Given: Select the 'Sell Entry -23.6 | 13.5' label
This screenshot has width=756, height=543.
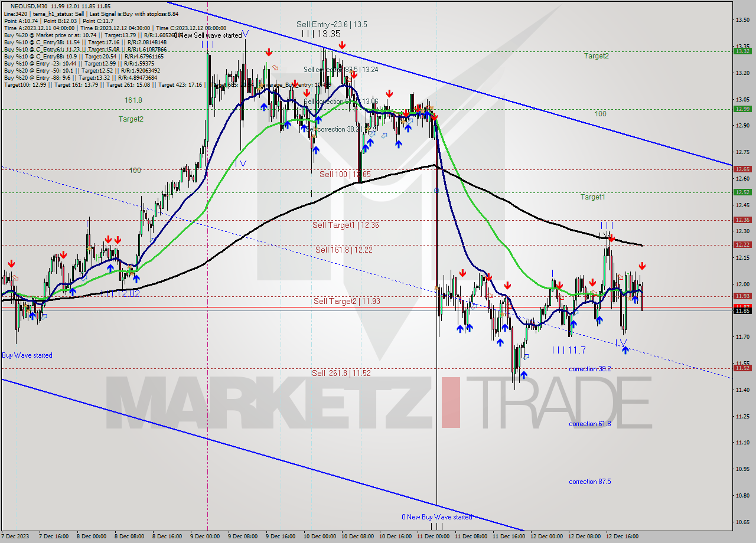Looking at the screenshot, I should [x=332, y=24].
